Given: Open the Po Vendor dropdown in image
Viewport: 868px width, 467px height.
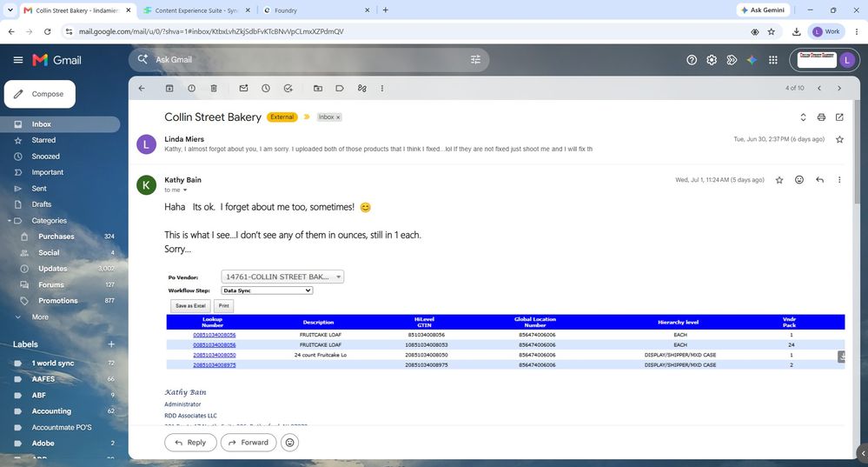Looking at the screenshot, I should [282, 277].
